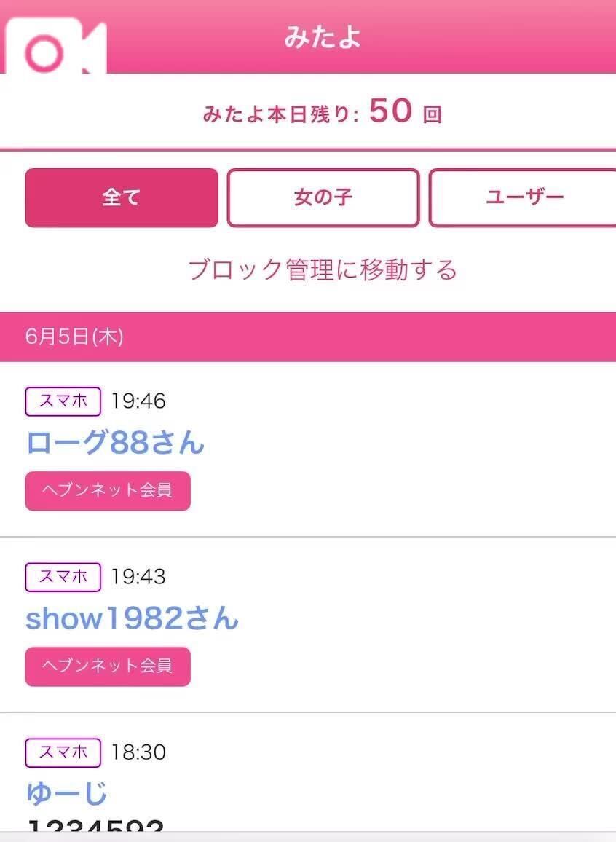616x842 pixels.
Task: Open the show1982さん user profile
Action: click(x=132, y=618)
